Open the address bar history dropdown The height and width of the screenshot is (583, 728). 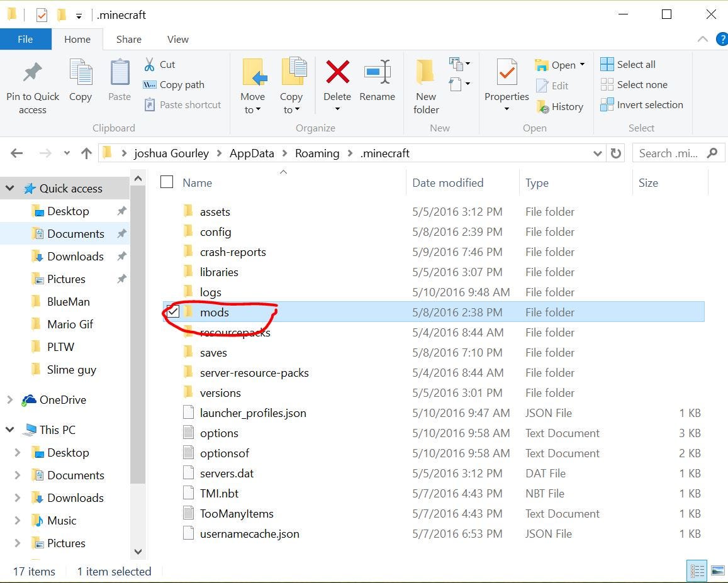(598, 153)
